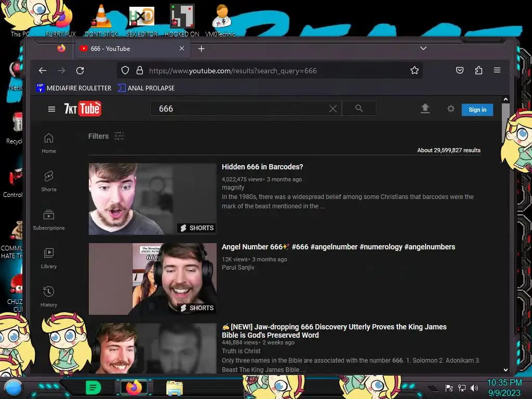Sign in to YouTube
This screenshot has width=532, height=399.
[477, 110]
